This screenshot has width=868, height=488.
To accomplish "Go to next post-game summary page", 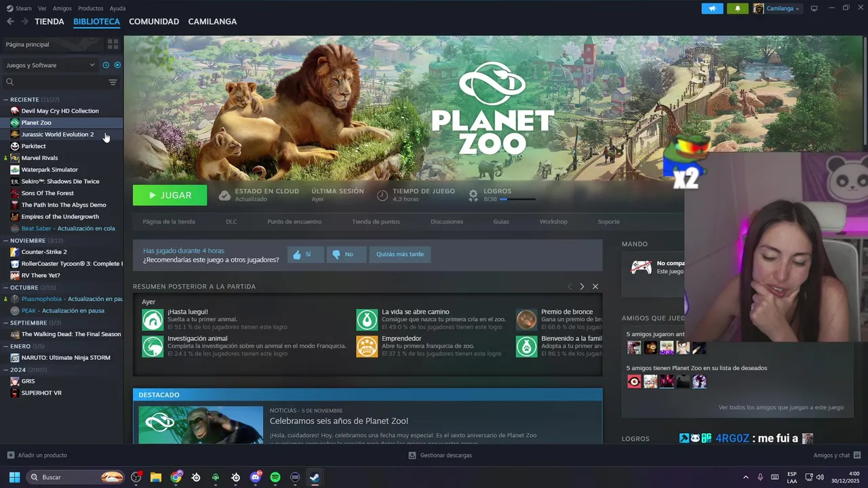I will 582,287.
